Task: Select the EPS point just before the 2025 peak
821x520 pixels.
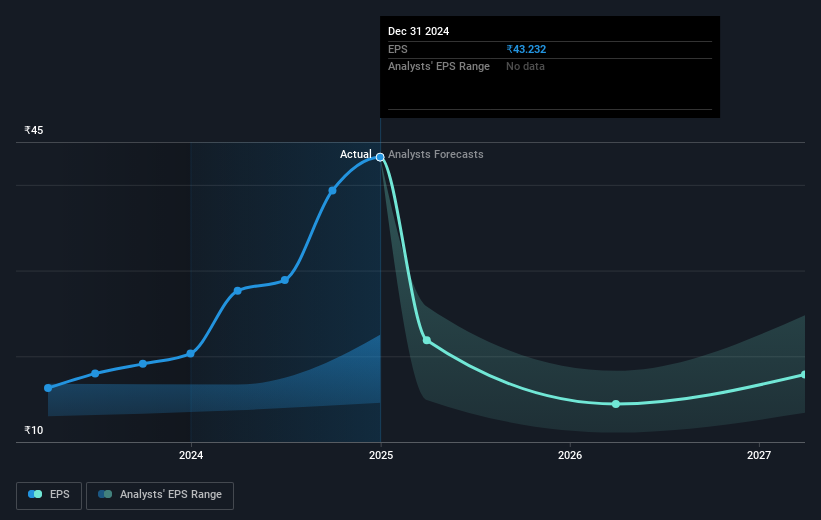Action: (332, 191)
